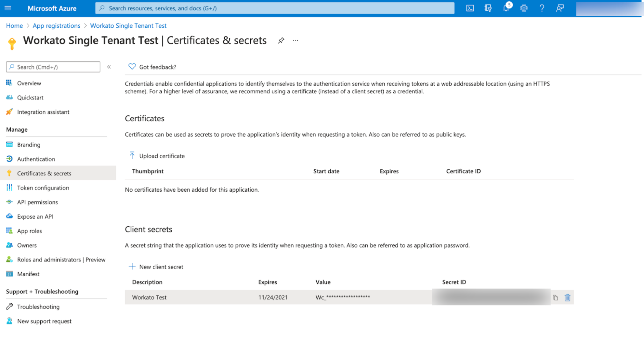Copy the Workato Test Secret ID
Image resolution: width=644 pixels, height=341 pixels.
(x=555, y=297)
